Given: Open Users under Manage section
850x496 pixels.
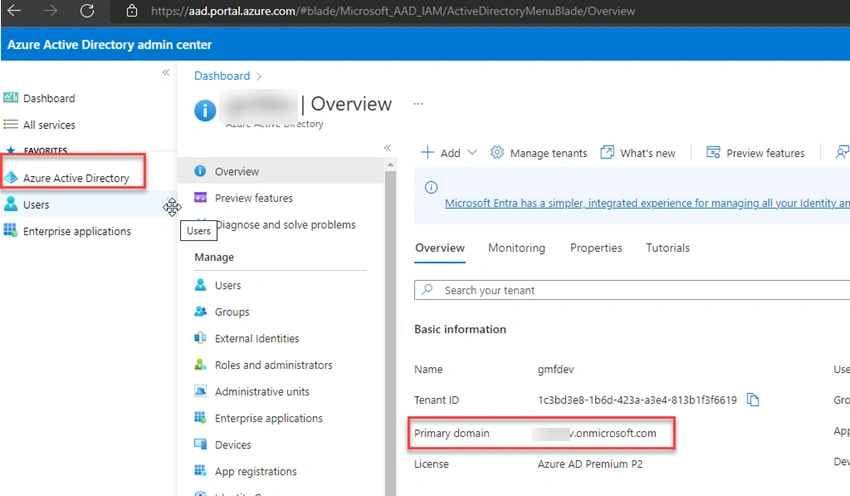Looking at the screenshot, I should pyautogui.click(x=228, y=285).
